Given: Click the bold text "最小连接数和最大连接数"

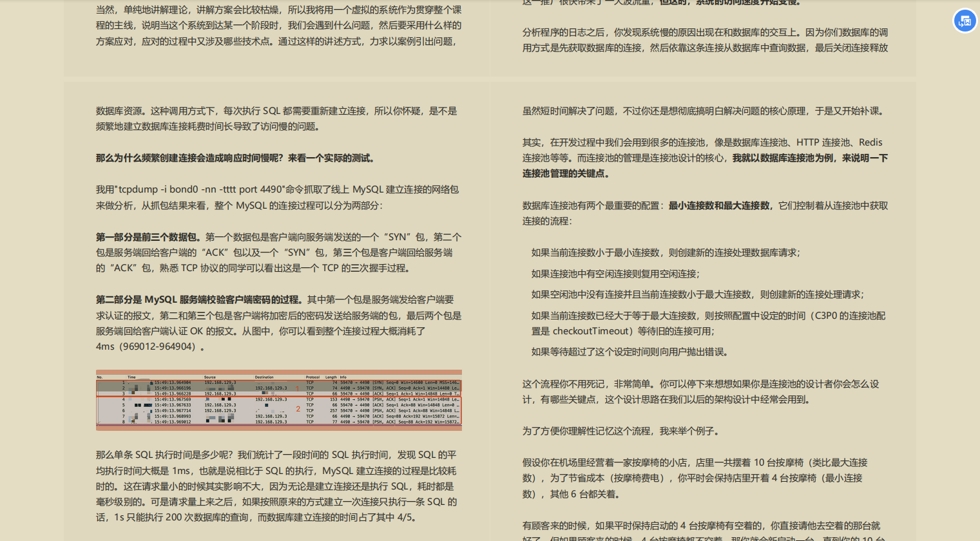Looking at the screenshot, I should (720, 205).
